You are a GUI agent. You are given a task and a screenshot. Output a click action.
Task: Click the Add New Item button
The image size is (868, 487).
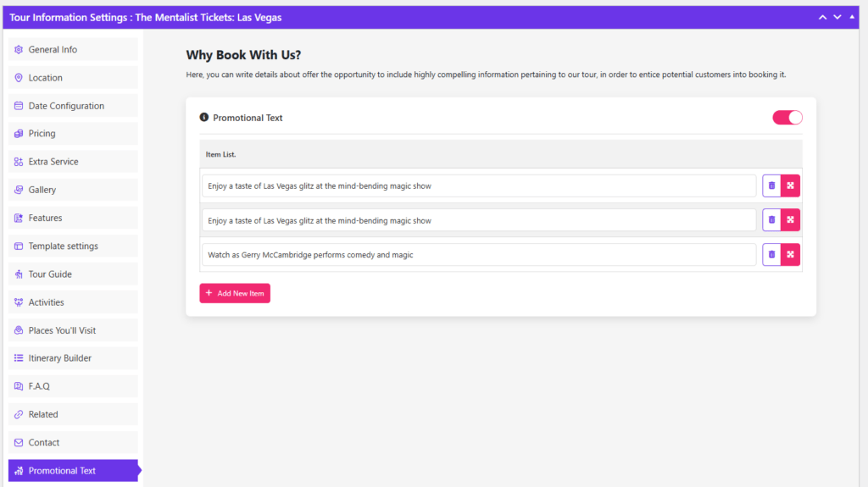coord(235,293)
